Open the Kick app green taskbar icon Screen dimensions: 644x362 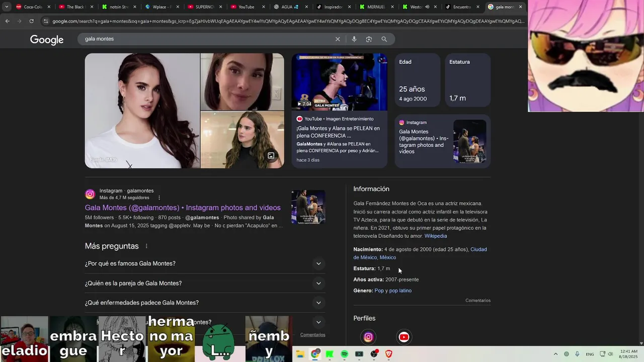point(330,354)
